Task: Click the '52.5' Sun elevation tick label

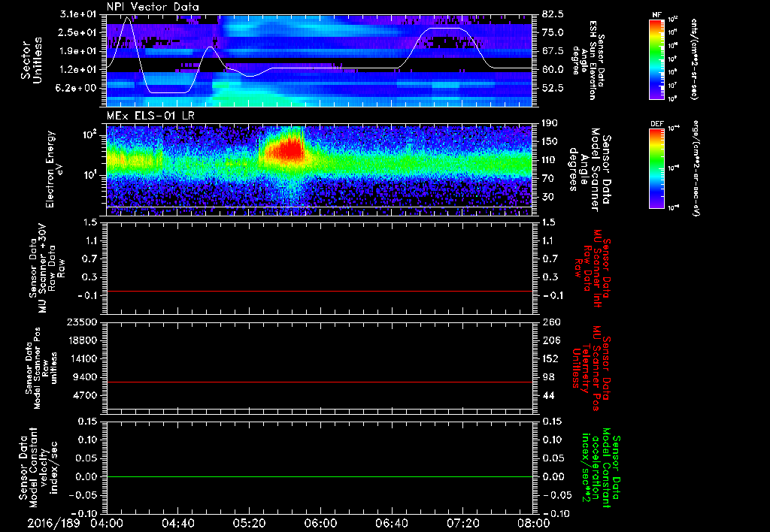Action: (553, 89)
